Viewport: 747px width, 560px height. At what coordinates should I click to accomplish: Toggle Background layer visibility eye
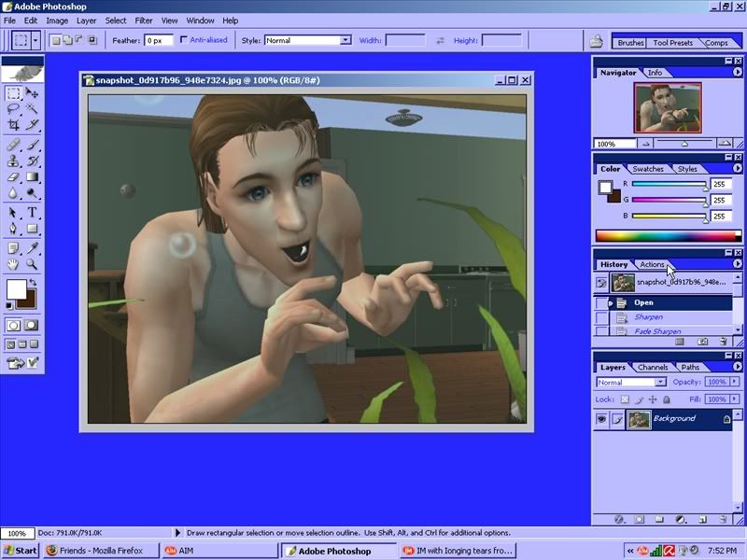coord(601,419)
